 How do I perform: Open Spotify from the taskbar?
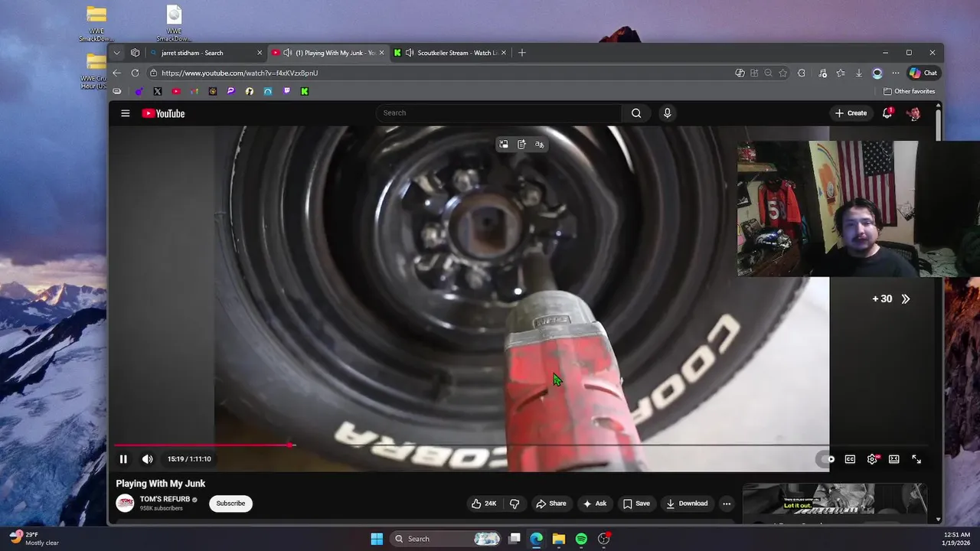[x=581, y=539]
